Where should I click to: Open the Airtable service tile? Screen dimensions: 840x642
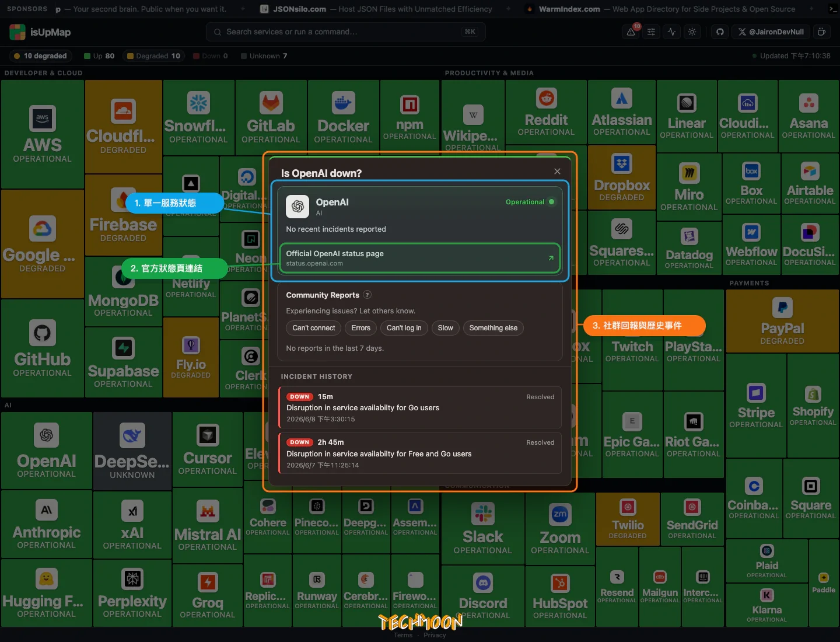click(810, 183)
